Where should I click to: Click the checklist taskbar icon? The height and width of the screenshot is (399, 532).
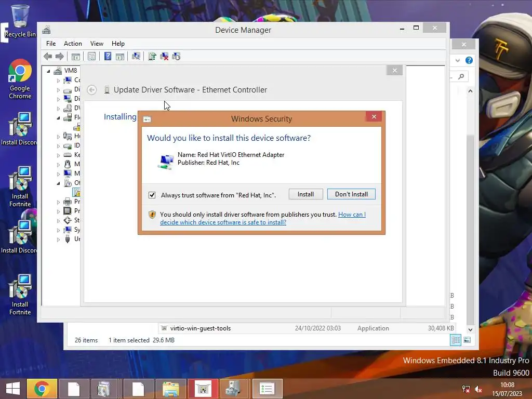[268, 389]
